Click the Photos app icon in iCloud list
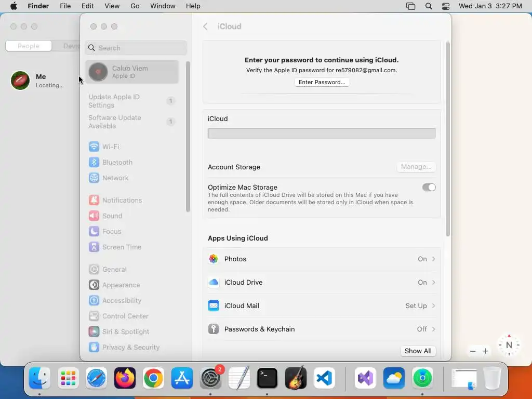532x399 pixels. (214, 259)
